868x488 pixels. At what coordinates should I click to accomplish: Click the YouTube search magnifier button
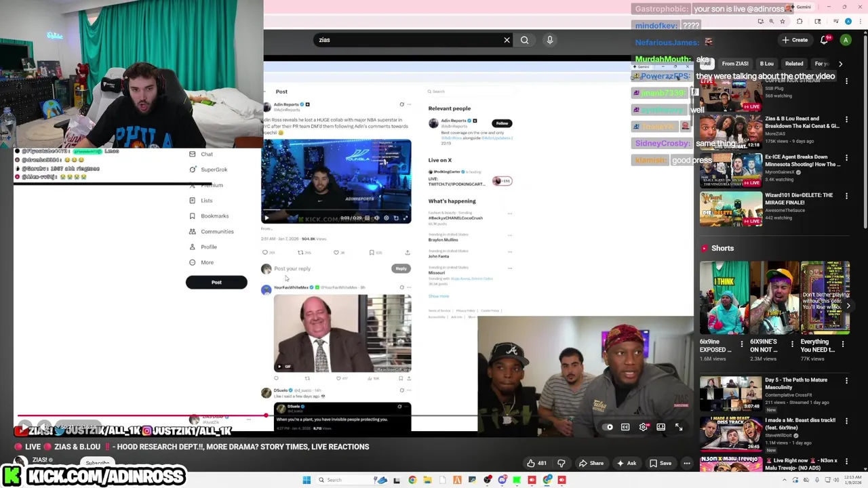(x=524, y=40)
